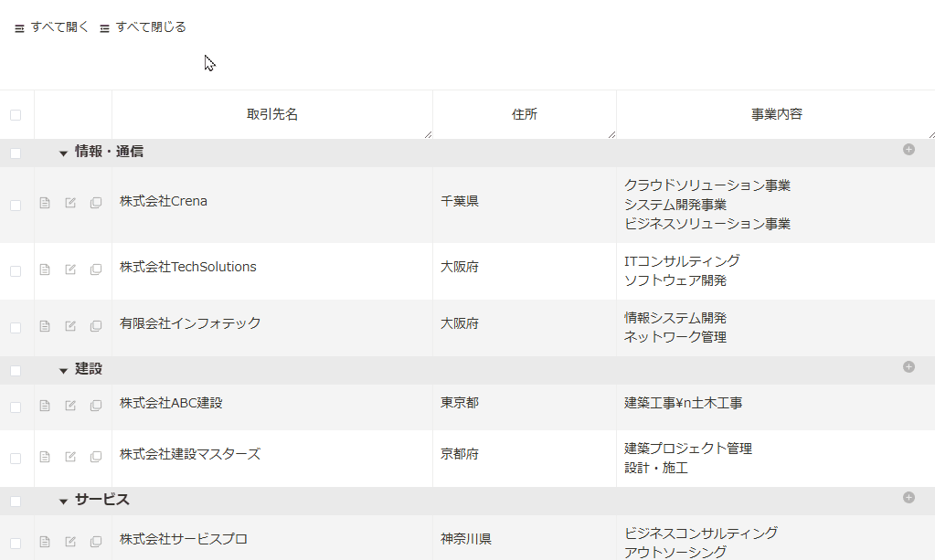The width and height of the screenshot is (935, 560).
Task: Check the select-all checkbox in table header
Action: coord(16,115)
